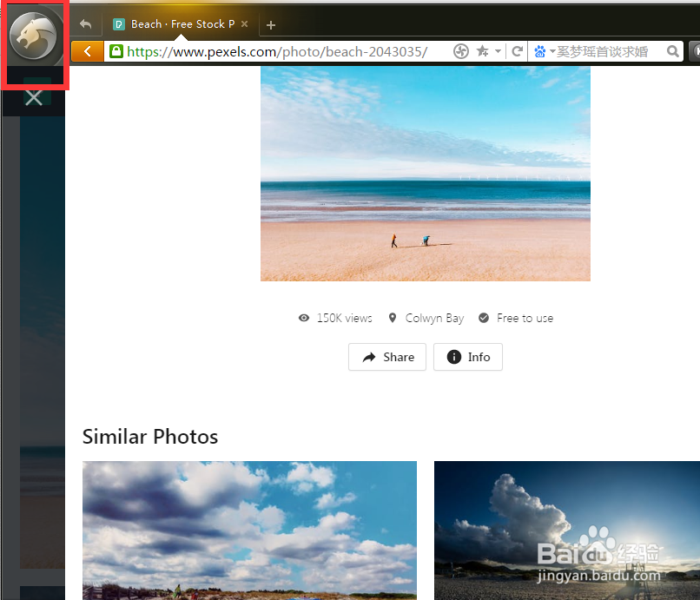Reload the page with refresh icon
The height and width of the screenshot is (600, 700).
click(517, 51)
